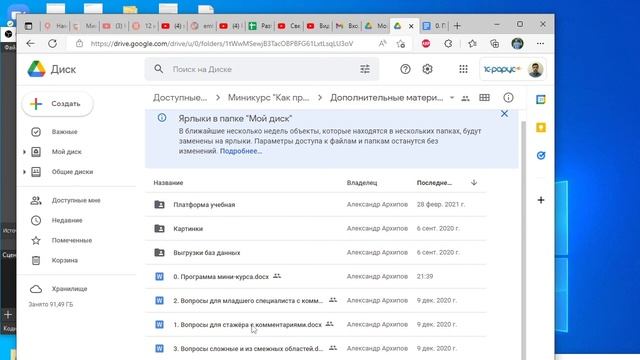Viewport: 640px width, 360px height.
Task: Open browser extensions menu
Action: (x=448, y=43)
